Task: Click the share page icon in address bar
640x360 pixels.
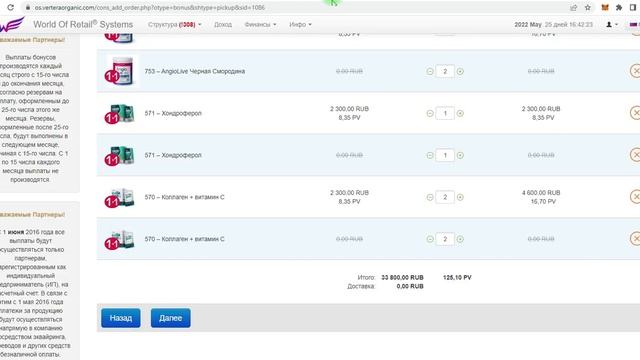Action: pyautogui.click(x=573, y=7)
